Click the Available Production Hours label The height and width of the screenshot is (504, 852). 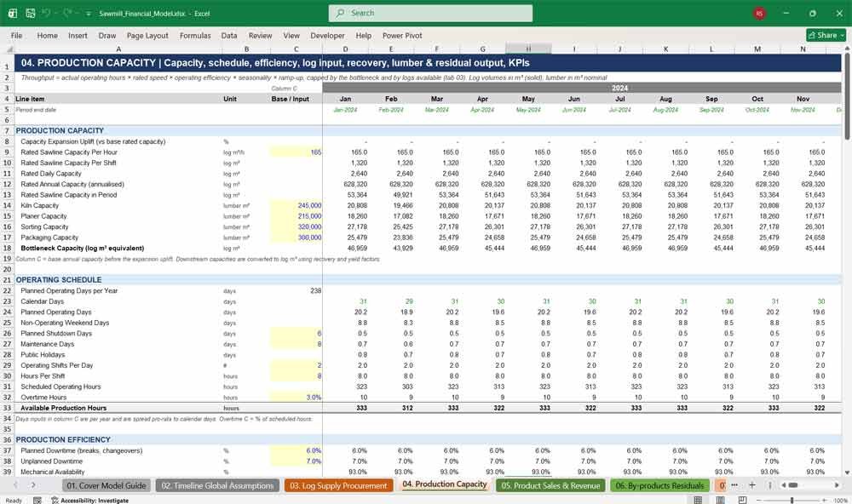[x=64, y=408]
